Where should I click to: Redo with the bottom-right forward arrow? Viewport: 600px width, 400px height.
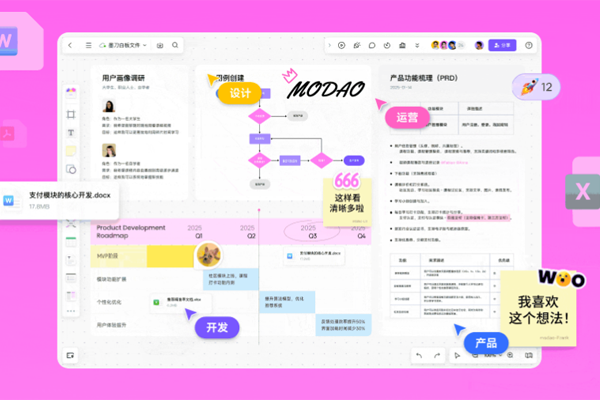pos(437,355)
